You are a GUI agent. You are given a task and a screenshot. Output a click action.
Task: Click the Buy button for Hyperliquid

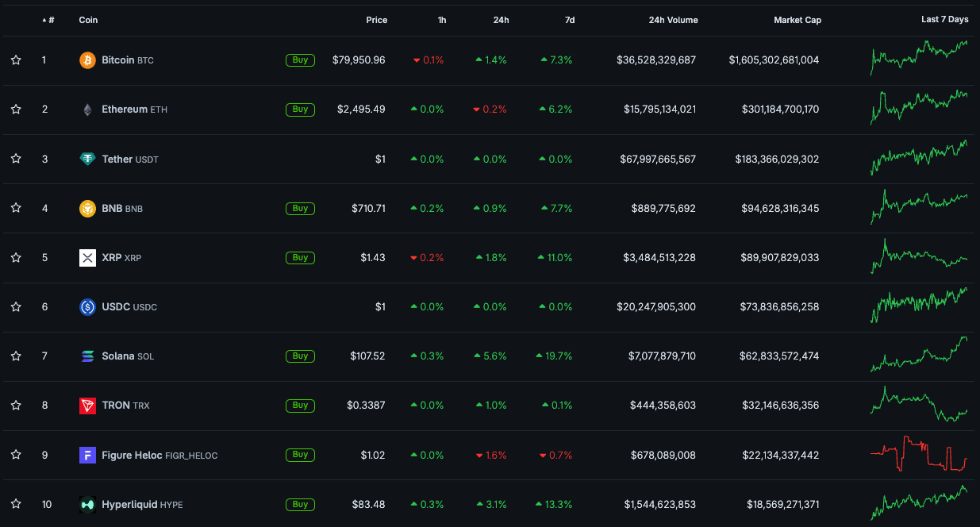pos(300,504)
